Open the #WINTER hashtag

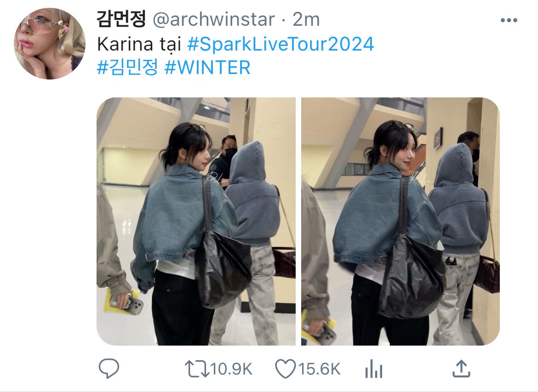[x=207, y=67]
